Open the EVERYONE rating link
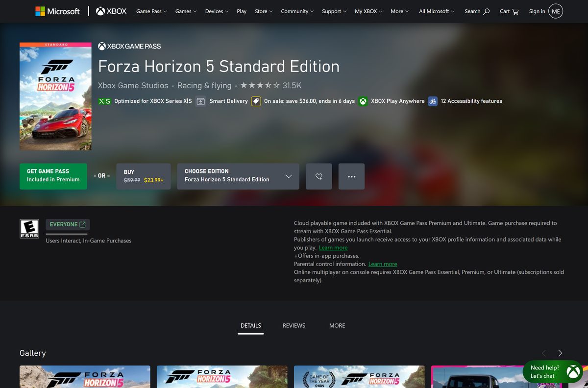Image resolution: width=588 pixels, height=388 pixels. click(x=68, y=224)
